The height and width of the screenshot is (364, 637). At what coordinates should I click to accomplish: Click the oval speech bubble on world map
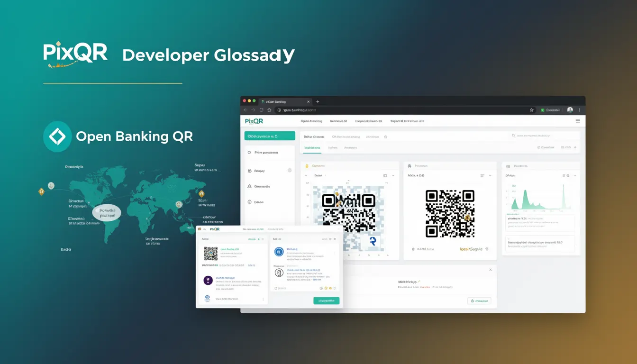point(107,213)
